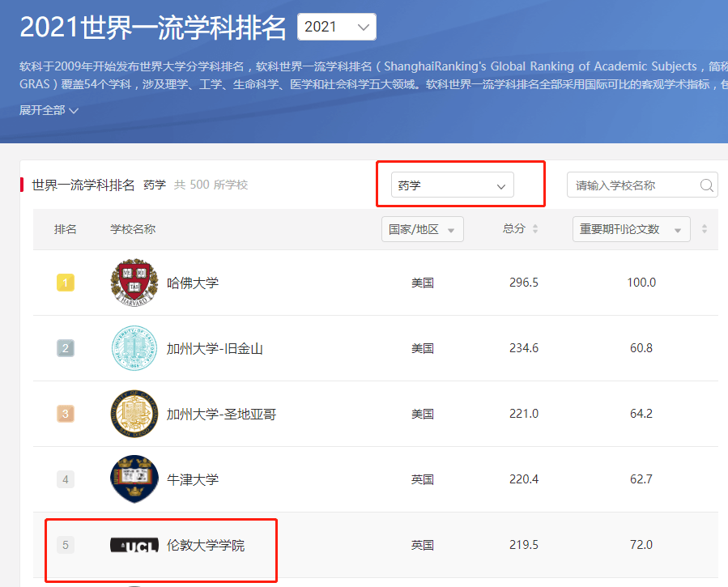Open the 药学 subject dropdown
The width and height of the screenshot is (728, 587).
pyautogui.click(x=452, y=185)
